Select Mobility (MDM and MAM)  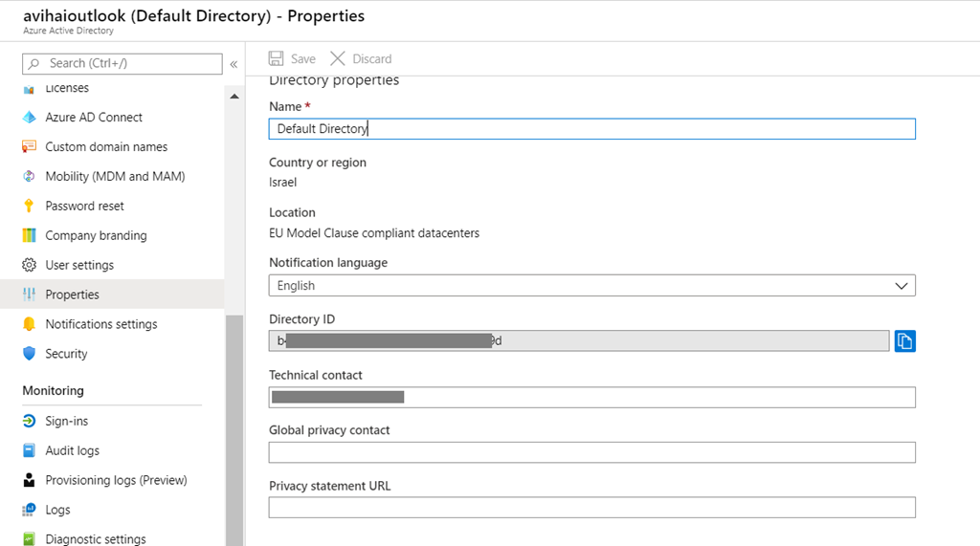click(115, 176)
